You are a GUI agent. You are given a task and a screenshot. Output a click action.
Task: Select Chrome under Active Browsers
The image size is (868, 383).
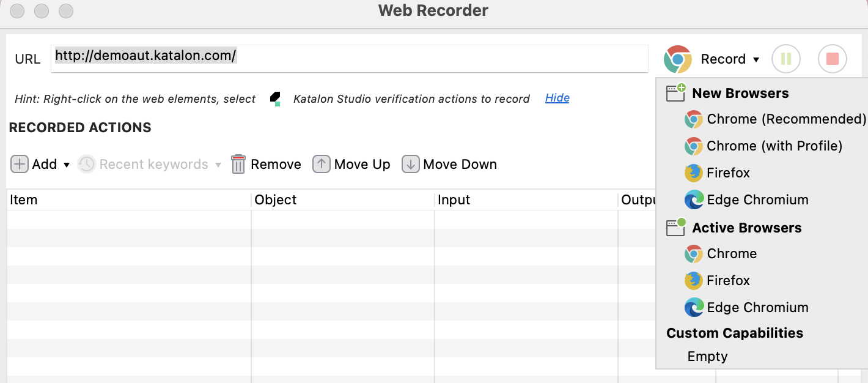(x=732, y=253)
